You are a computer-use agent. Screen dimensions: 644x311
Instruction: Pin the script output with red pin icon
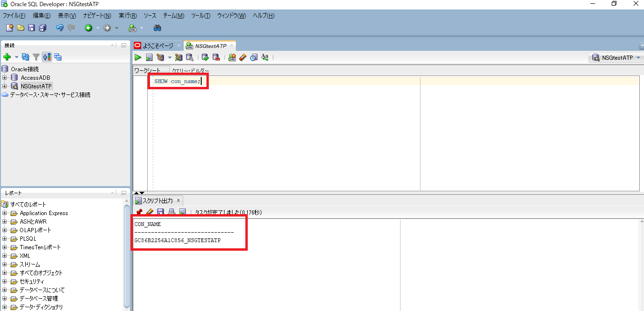click(x=139, y=212)
